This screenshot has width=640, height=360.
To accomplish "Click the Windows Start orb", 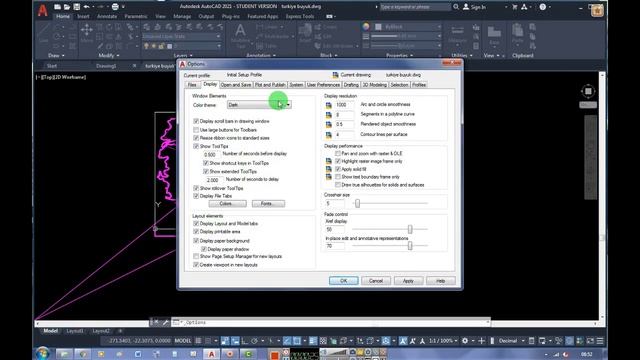I will tap(42, 353).
